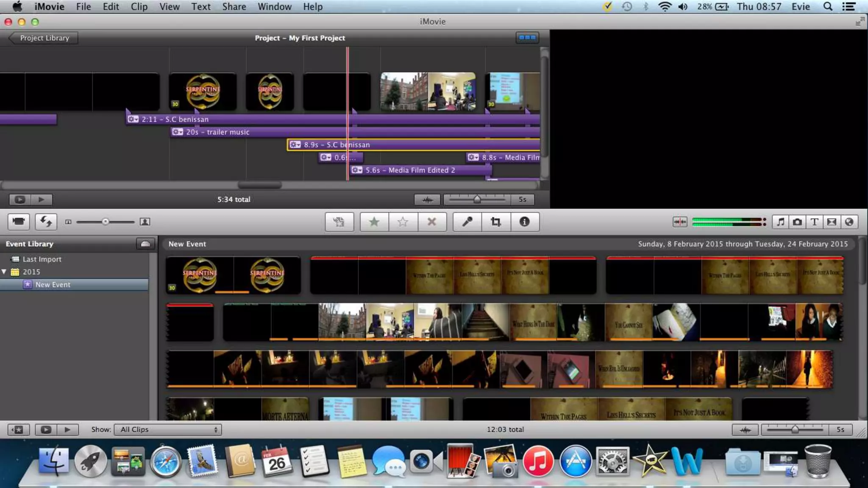
Task: Open the Help menu
Action: click(x=313, y=6)
